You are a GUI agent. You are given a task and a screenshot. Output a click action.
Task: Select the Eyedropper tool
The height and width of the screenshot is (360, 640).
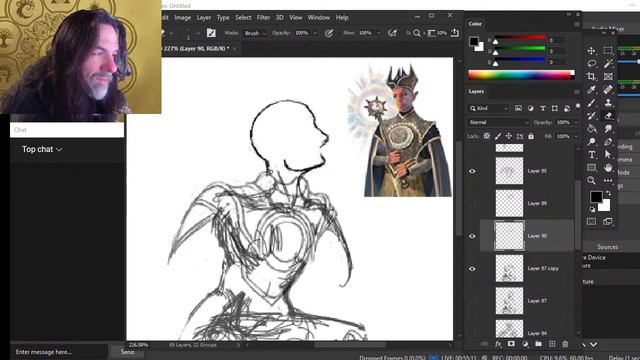[591, 89]
